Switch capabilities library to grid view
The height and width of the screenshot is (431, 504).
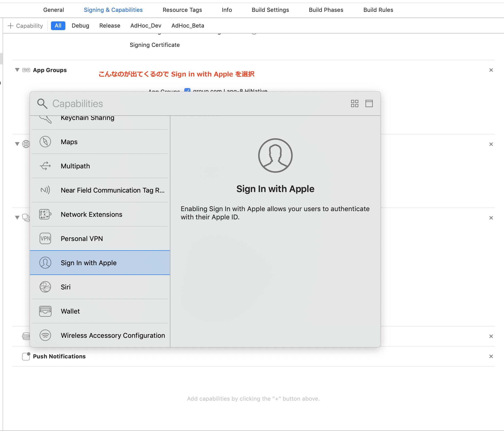click(354, 104)
